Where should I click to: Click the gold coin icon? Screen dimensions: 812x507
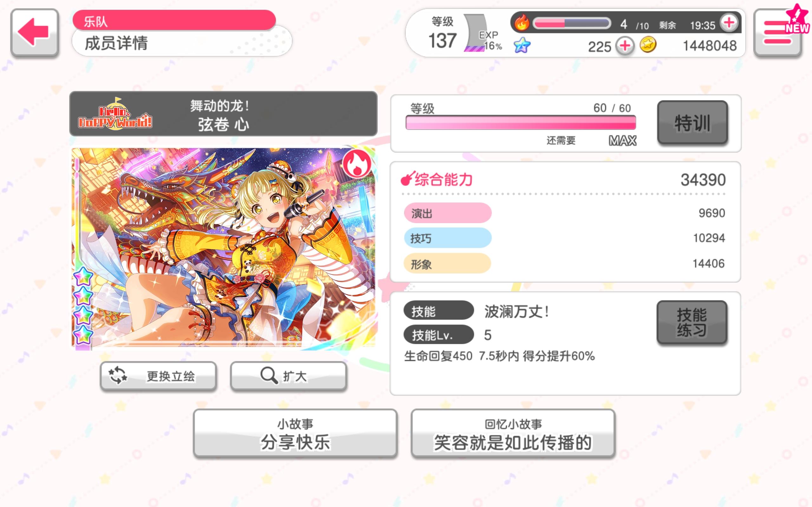coord(648,45)
